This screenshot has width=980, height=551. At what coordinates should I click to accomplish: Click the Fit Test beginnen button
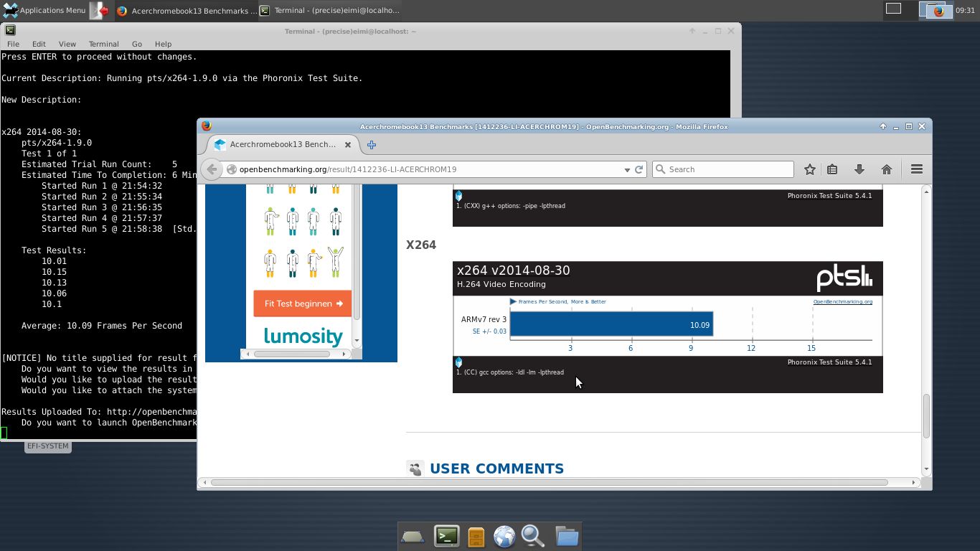pyautogui.click(x=302, y=303)
